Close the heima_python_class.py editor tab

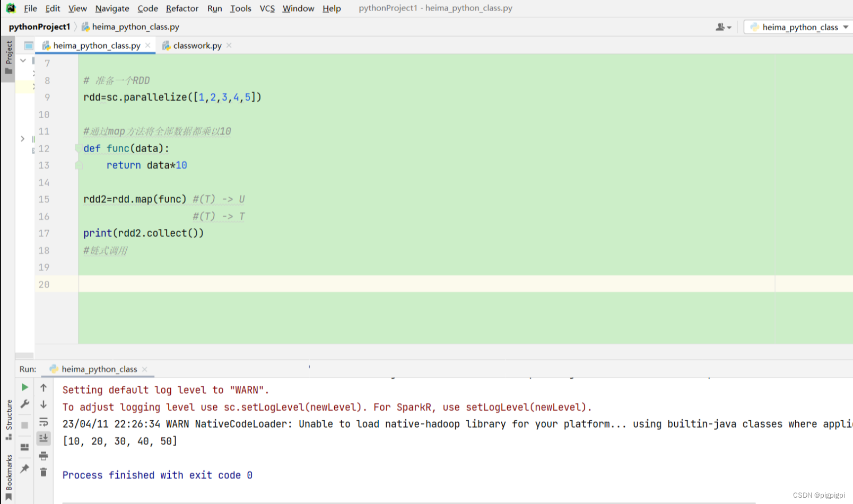147,46
